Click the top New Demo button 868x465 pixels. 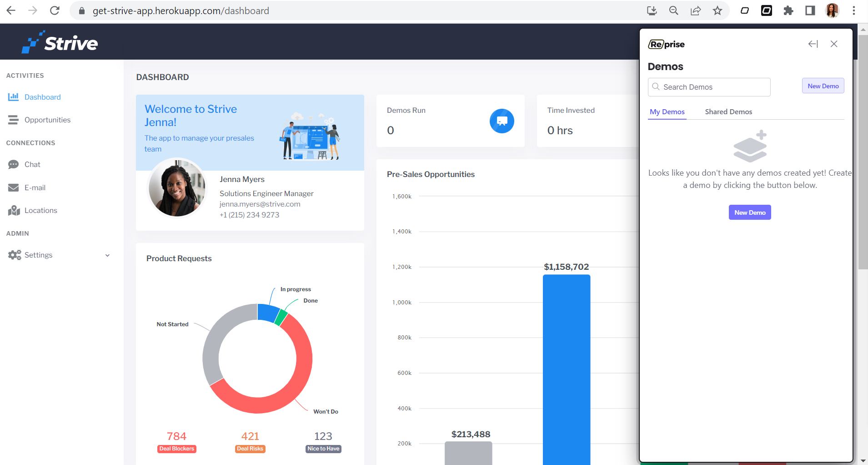[823, 86]
